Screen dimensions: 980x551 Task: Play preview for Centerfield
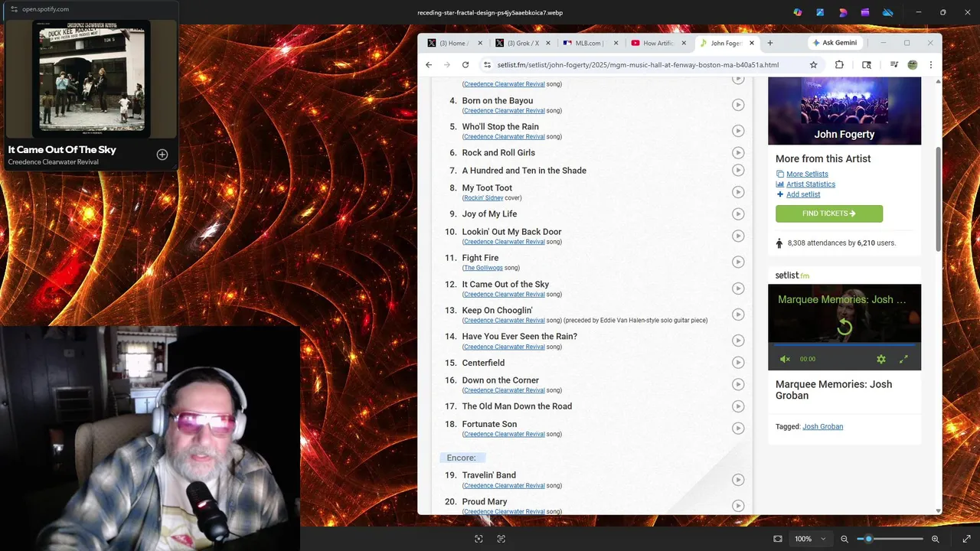click(738, 362)
